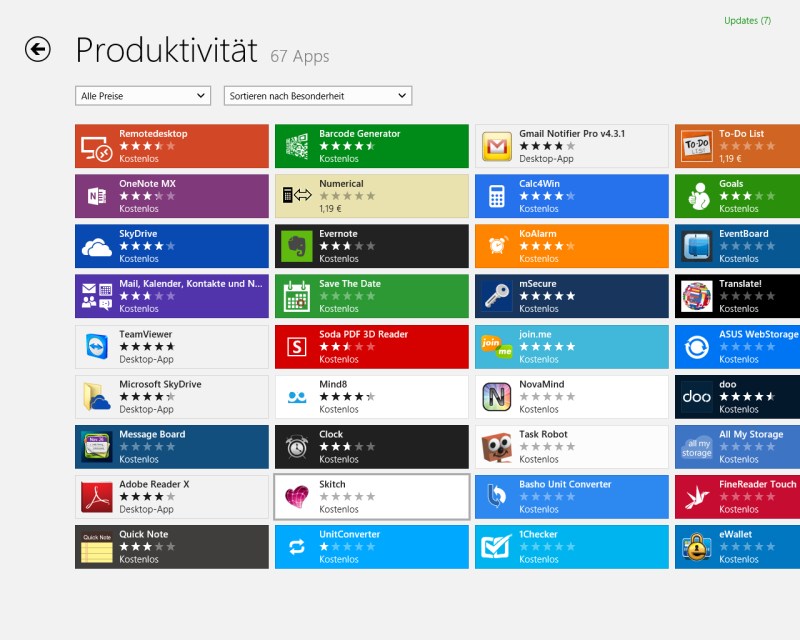The width and height of the screenshot is (800, 640).
Task: Click the Evernote elephant icon
Action: point(297,247)
